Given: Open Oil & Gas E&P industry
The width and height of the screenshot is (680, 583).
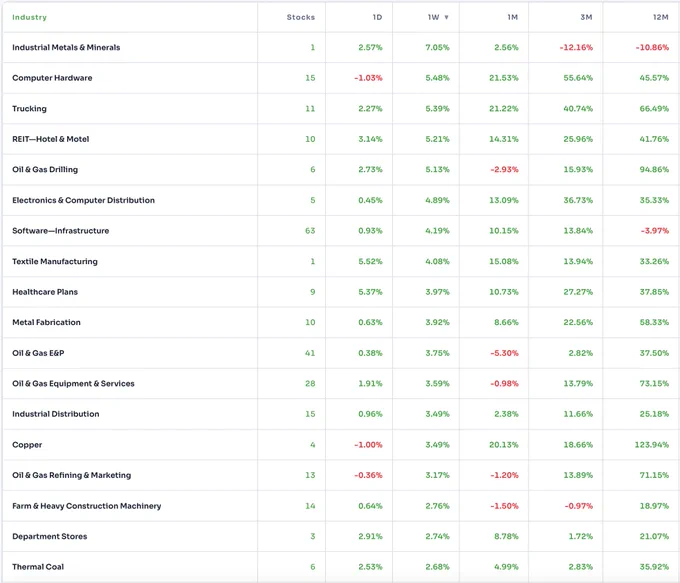Looking at the screenshot, I should (38, 353).
